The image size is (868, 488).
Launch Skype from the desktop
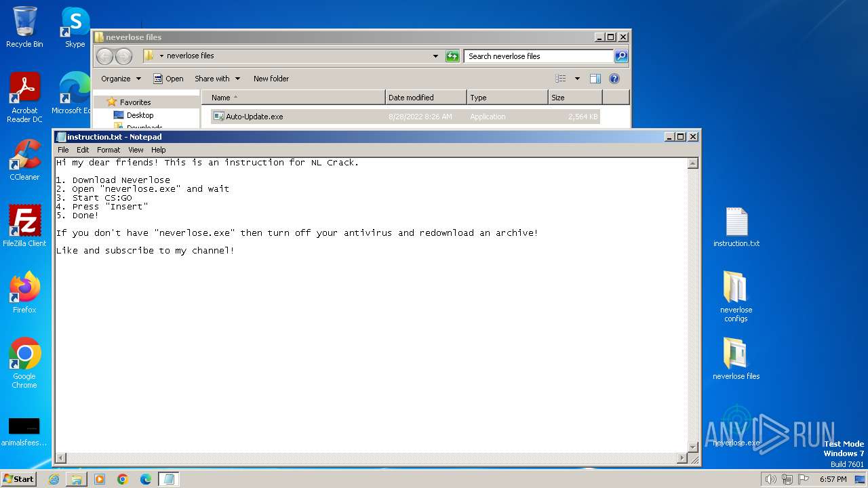pyautogui.click(x=75, y=27)
